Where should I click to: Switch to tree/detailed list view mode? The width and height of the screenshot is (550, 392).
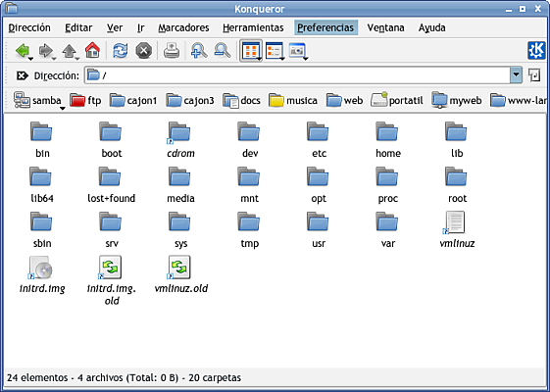pyautogui.click(x=274, y=51)
